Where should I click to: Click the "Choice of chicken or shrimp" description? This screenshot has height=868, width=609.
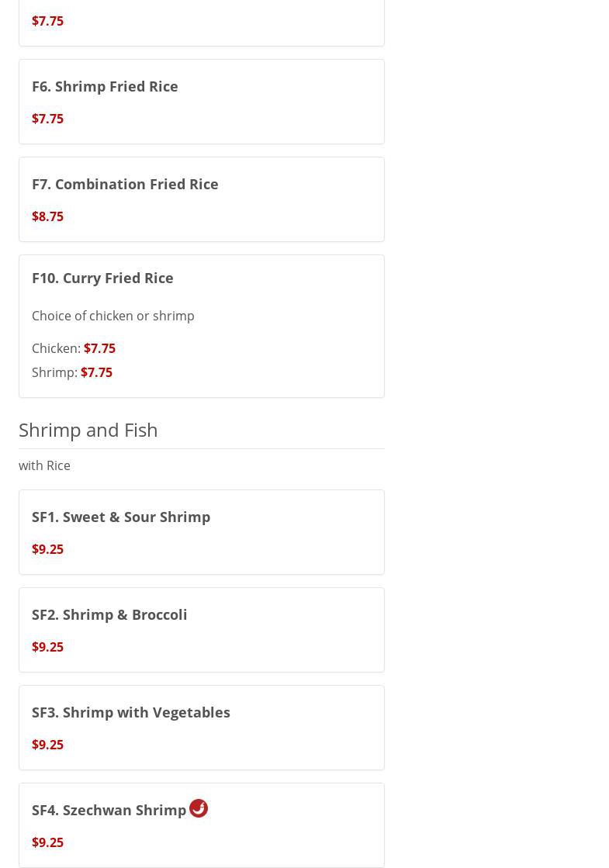[113, 316]
